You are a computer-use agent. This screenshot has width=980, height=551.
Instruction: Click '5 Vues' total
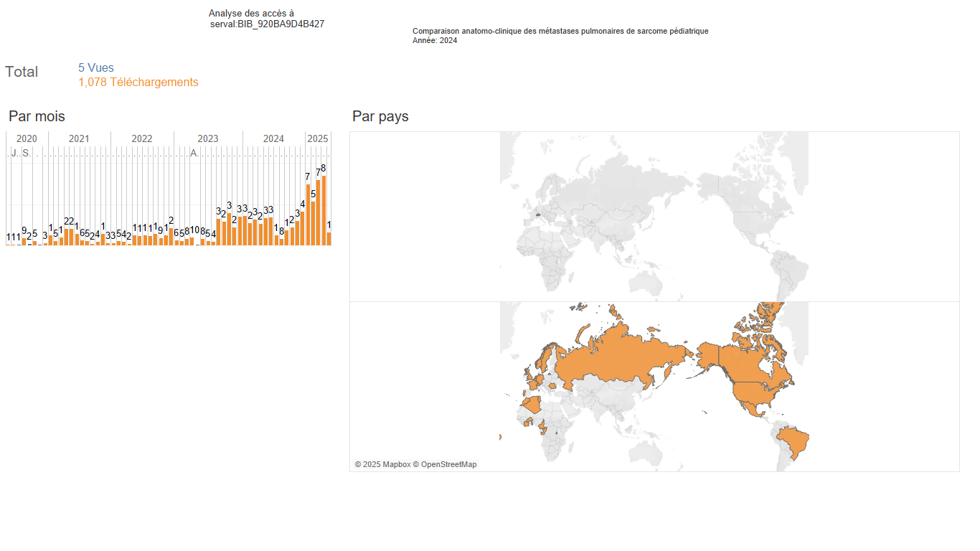coord(96,68)
